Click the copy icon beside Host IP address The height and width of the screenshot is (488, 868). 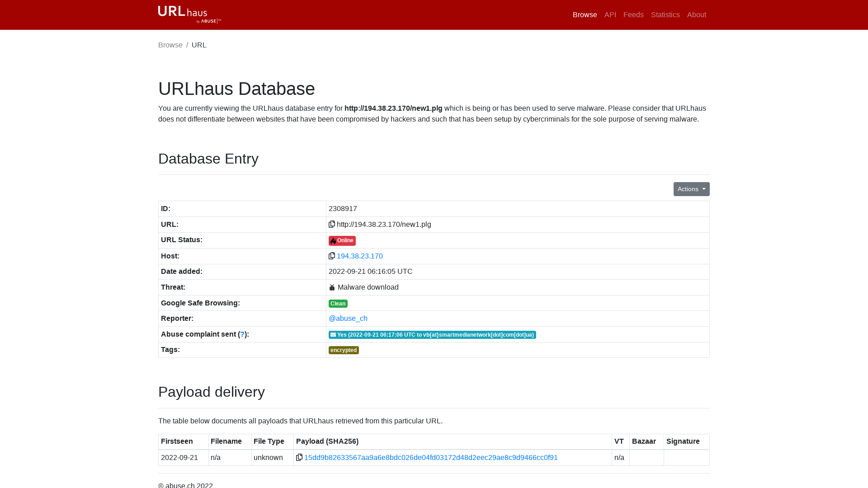(x=332, y=256)
